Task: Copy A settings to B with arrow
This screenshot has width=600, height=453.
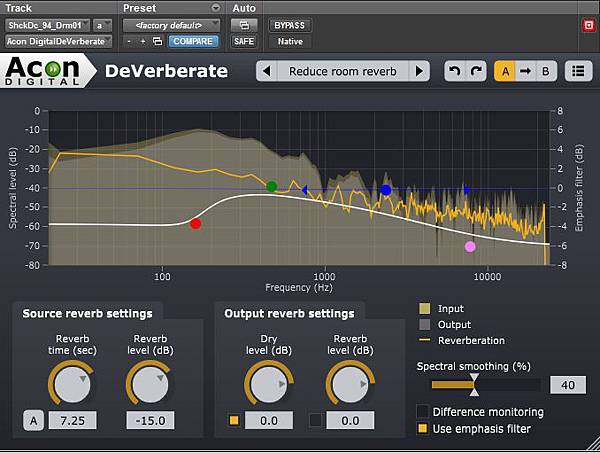Action: (525, 71)
